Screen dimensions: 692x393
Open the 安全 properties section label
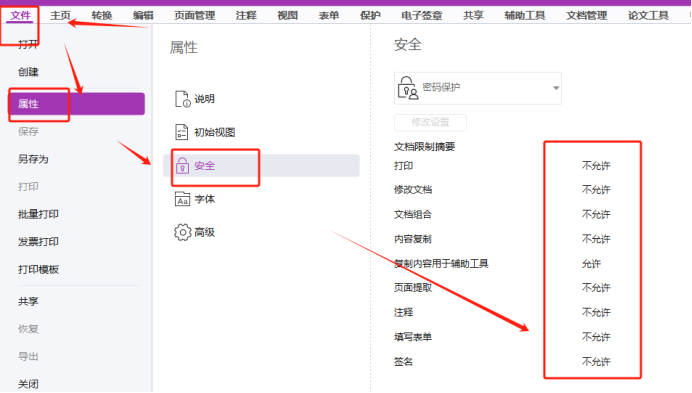(x=204, y=166)
